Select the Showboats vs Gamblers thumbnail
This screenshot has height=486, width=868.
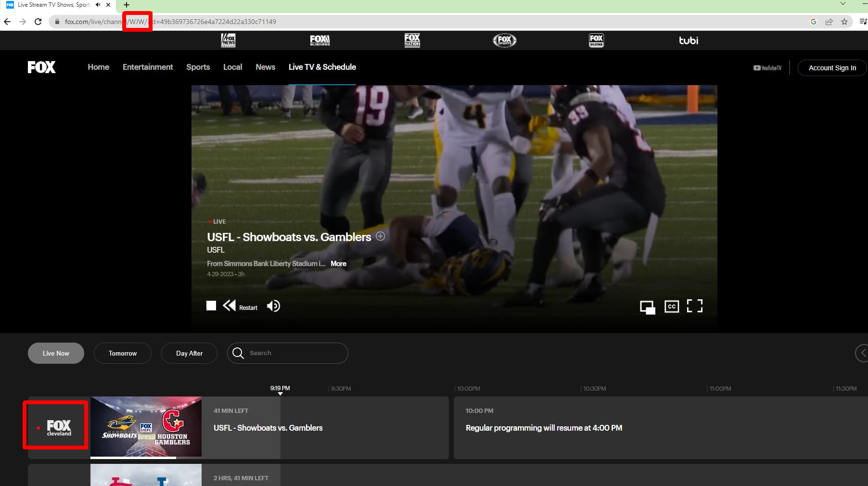coord(146,427)
